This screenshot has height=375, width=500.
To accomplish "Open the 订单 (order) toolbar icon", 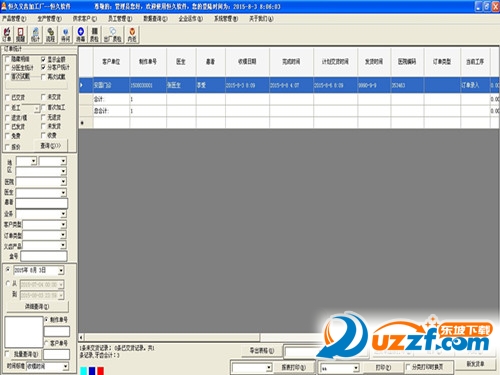I will (x=7, y=35).
